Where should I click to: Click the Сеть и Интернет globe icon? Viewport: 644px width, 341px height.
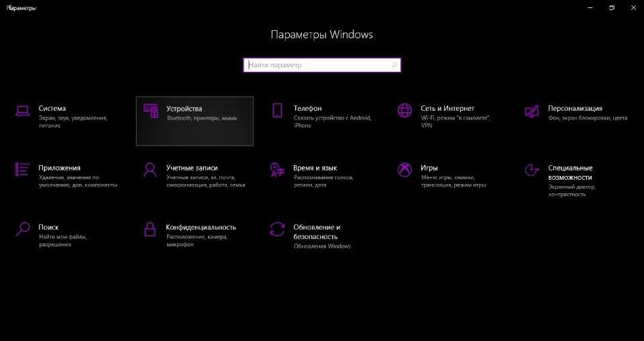point(405,111)
